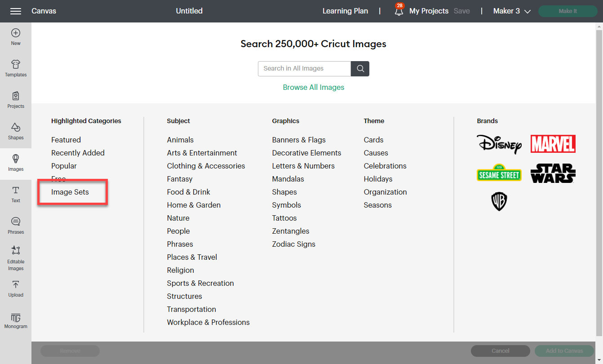Select the Image Sets category

click(x=70, y=192)
